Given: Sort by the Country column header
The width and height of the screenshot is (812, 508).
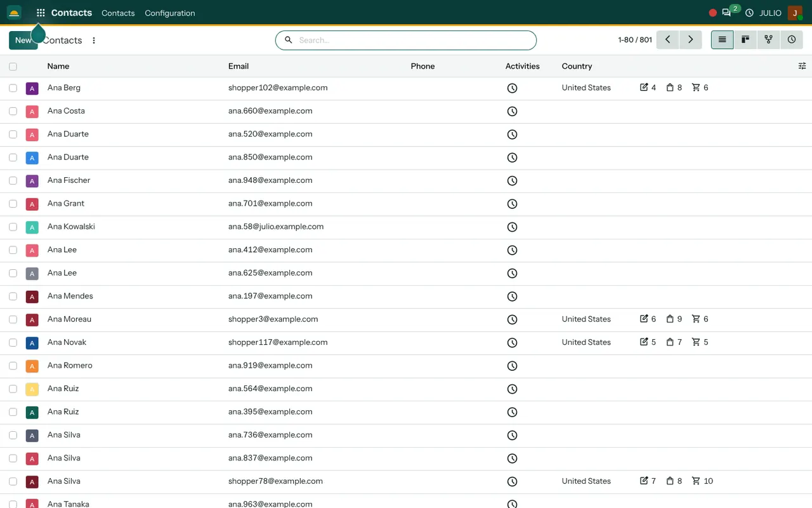Looking at the screenshot, I should [x=577, y=66].
